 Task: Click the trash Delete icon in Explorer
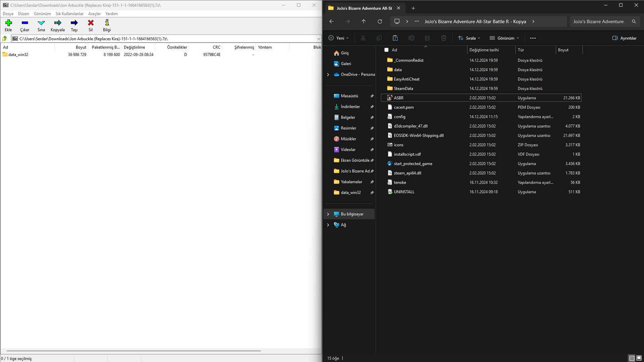[x=444, y=38]
